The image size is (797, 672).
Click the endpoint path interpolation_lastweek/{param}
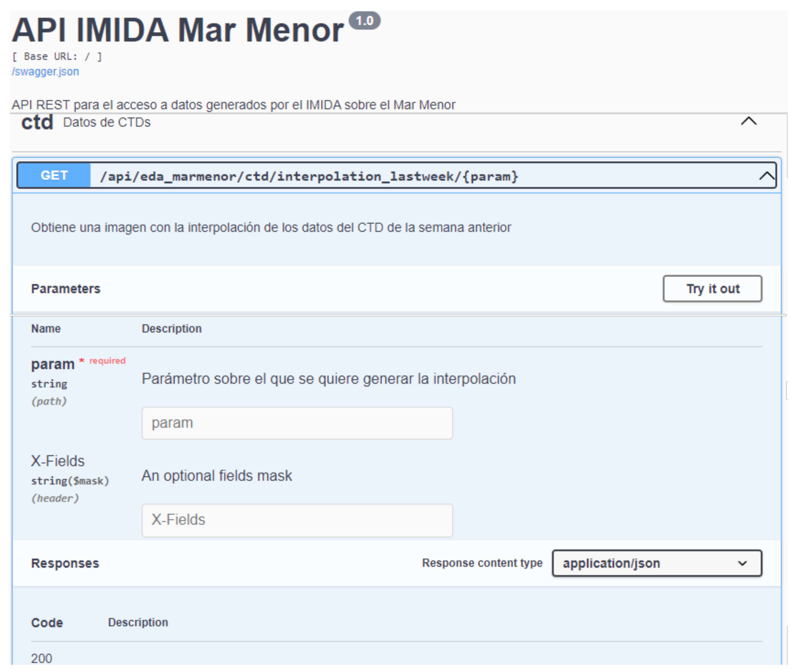309,176
